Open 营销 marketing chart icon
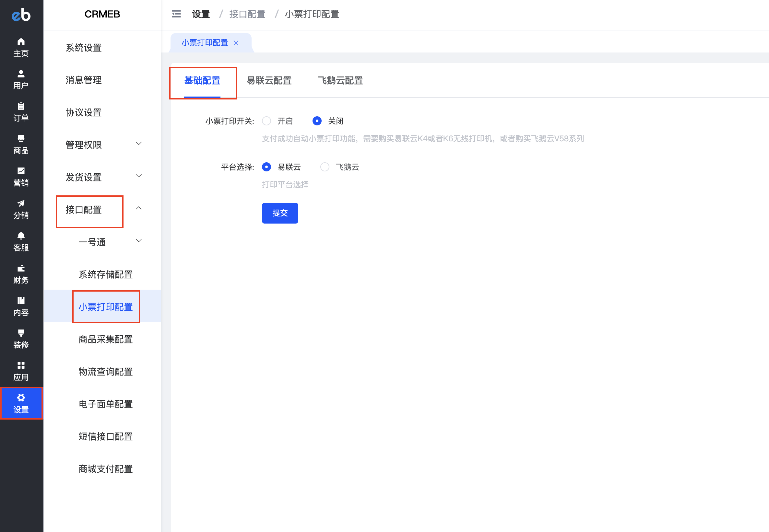Viewport: 769px width, 532px height. point(21,171)
